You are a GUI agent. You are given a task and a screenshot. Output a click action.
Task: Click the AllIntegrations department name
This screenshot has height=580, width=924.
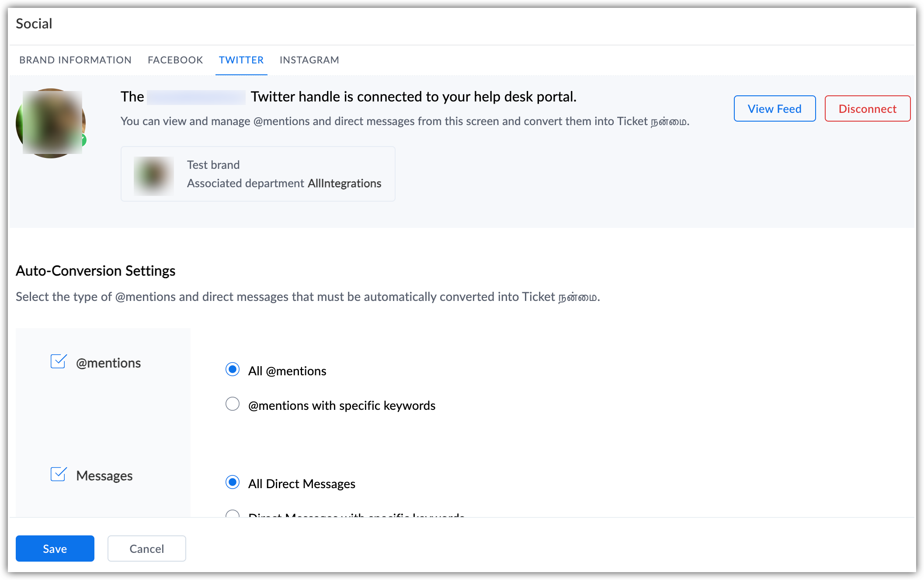pyautogui.click(x=344, y=183)
